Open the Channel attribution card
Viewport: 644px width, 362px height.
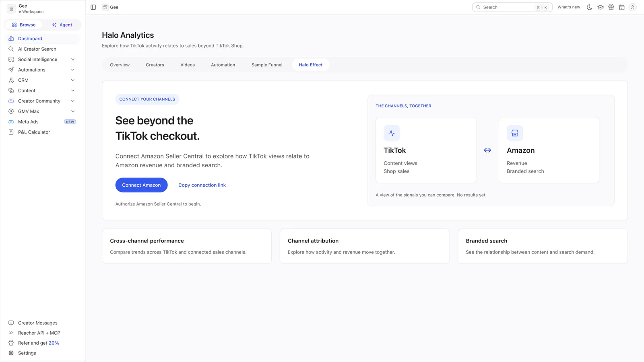click(x=365, y=246)
